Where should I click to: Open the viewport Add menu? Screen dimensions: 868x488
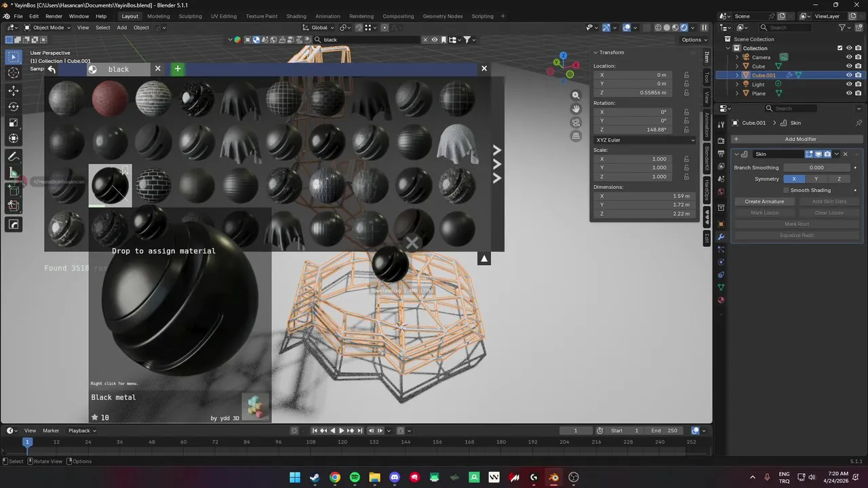click(121, 28)
